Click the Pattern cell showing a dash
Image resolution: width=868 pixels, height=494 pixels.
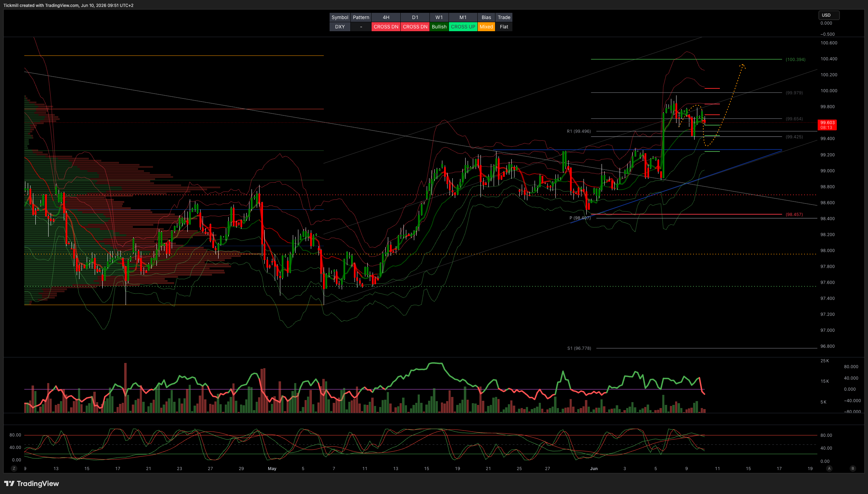coord(361,27)
